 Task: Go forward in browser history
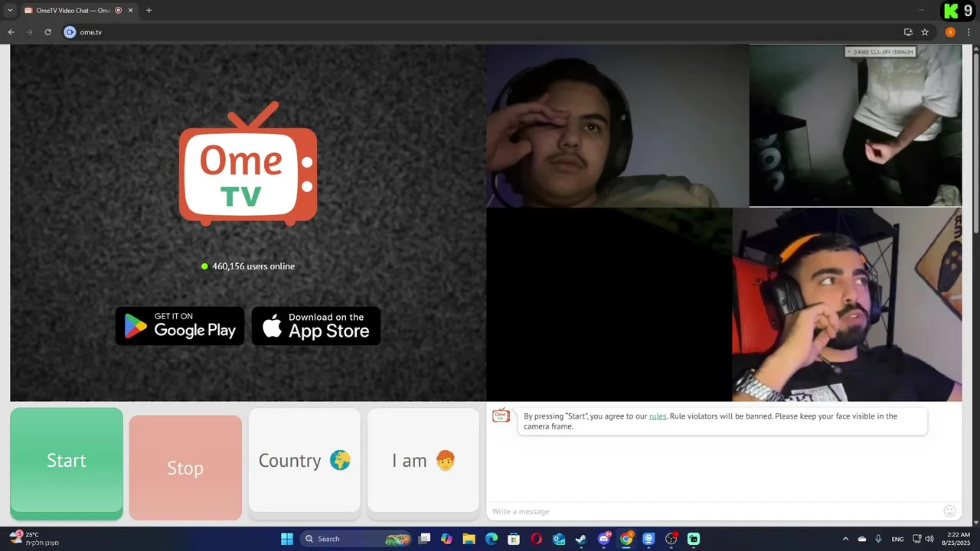(29, 32)
